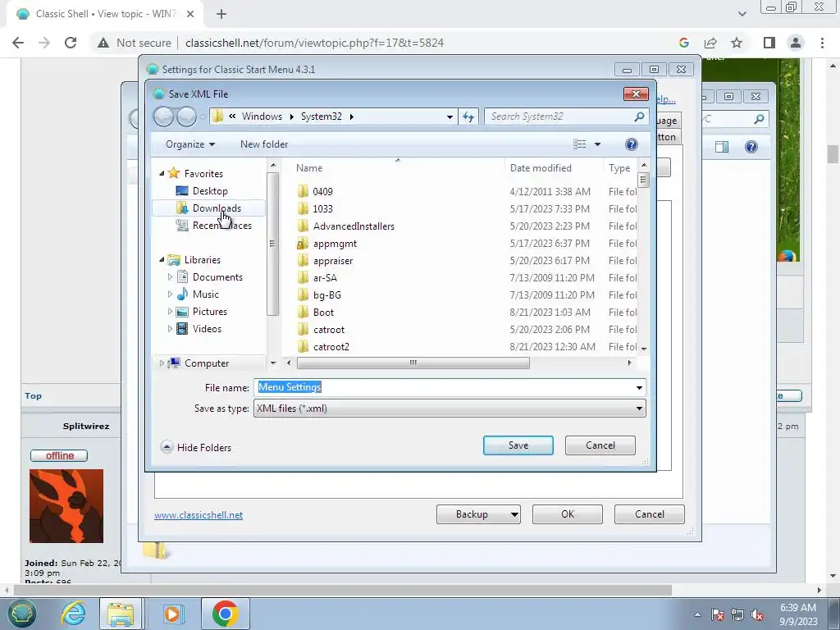Expand the Music library node
The image size is (840, 630).
click(x=170, y=294)
